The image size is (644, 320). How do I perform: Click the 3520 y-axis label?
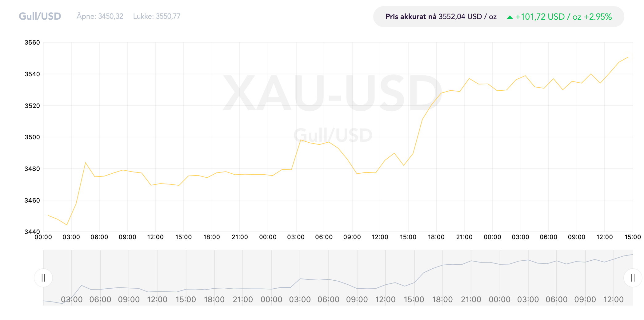point(32,106)
